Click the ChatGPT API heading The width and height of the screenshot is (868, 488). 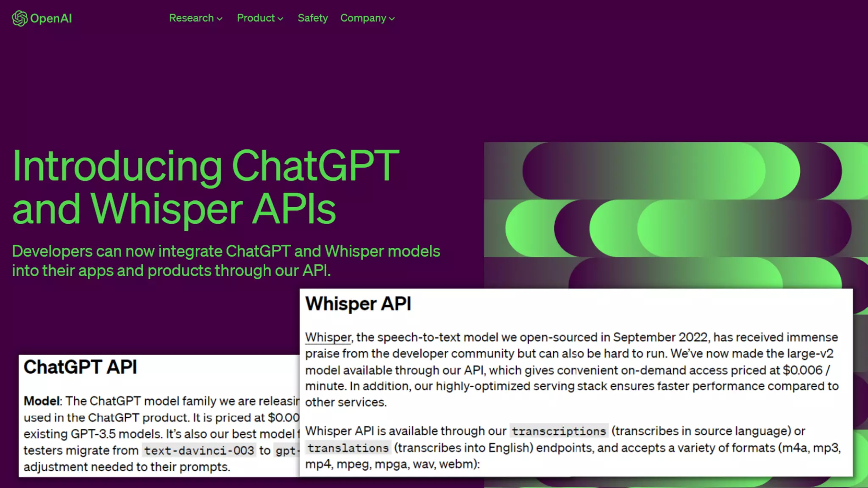coord(80,367)
